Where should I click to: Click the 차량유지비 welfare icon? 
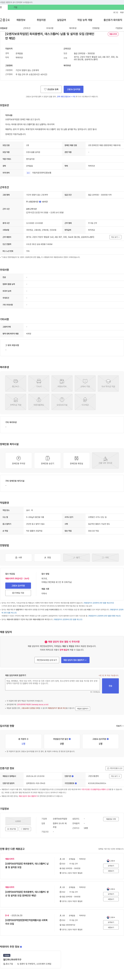point(62,383)
